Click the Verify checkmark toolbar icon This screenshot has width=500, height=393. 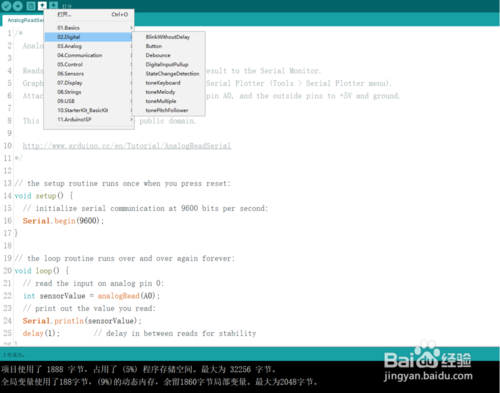6,6
